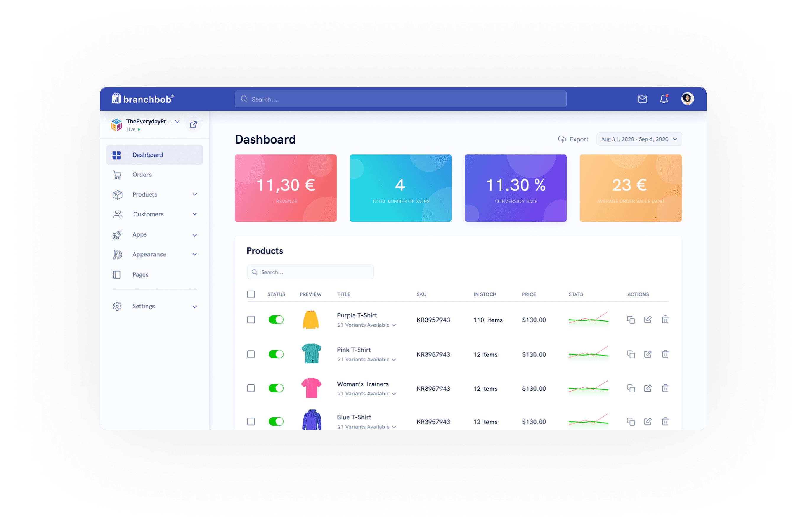Image resolution: width=812 pixels, height=520 pixels.
Task: Check the Pink T-Shirt row checkbox
Action: click(x=251, y=354)
